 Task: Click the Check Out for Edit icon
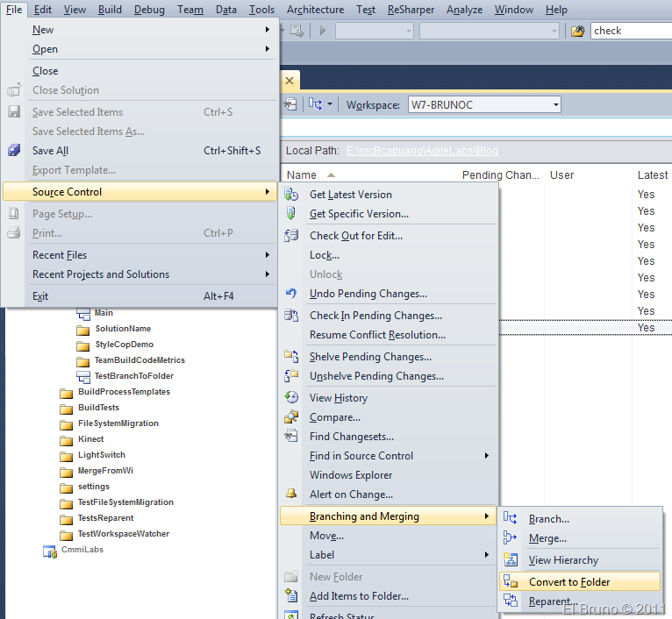pyautogui.click(x=292, y=236)
